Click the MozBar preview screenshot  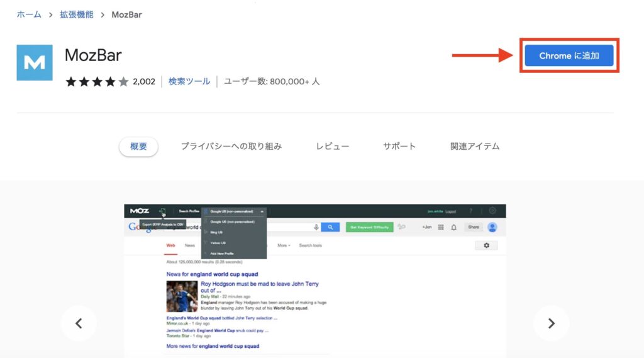(x=315, y=281)
